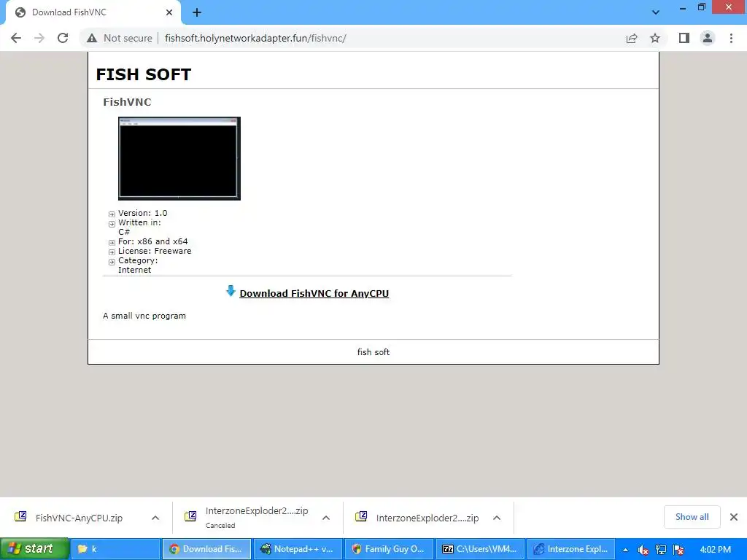The width and height of the screenshot is (747, 560).
Task: Click the Version bullet icon
Action: pos(112,214)
